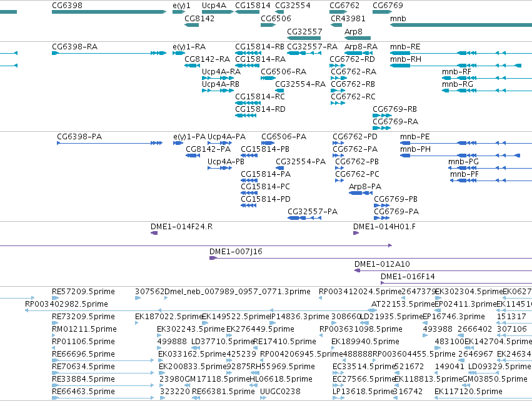
Task: Click protein mnb-PH label
Action: (415, 149)
